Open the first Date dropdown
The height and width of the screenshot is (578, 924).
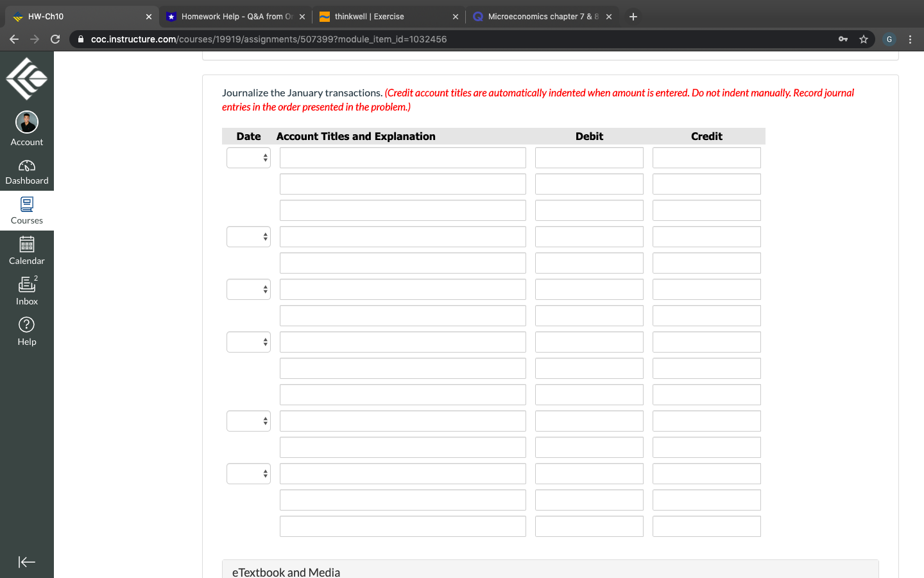tap(248, 157)
